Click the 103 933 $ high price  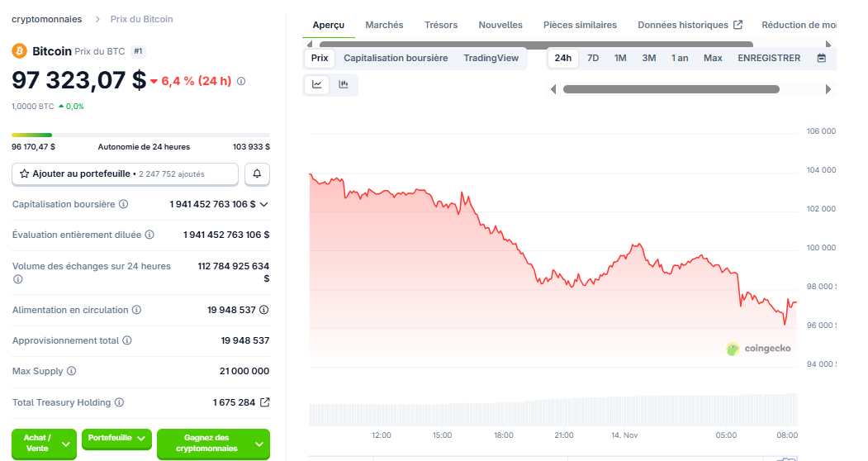pyautogui.click(x=251, y=147)
